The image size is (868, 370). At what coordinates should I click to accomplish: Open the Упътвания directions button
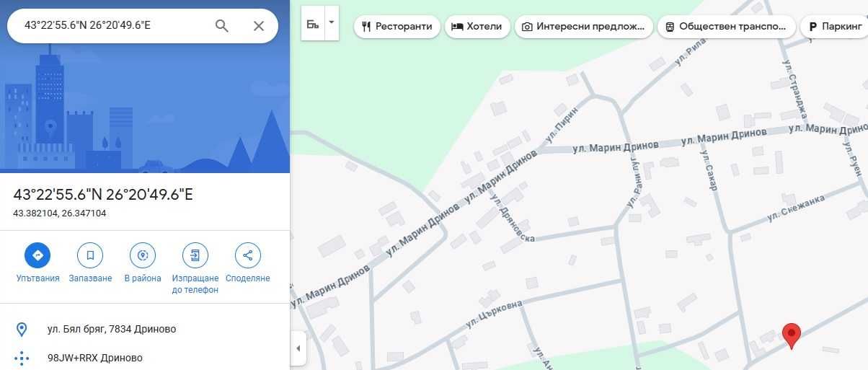(x=37, y=255)
